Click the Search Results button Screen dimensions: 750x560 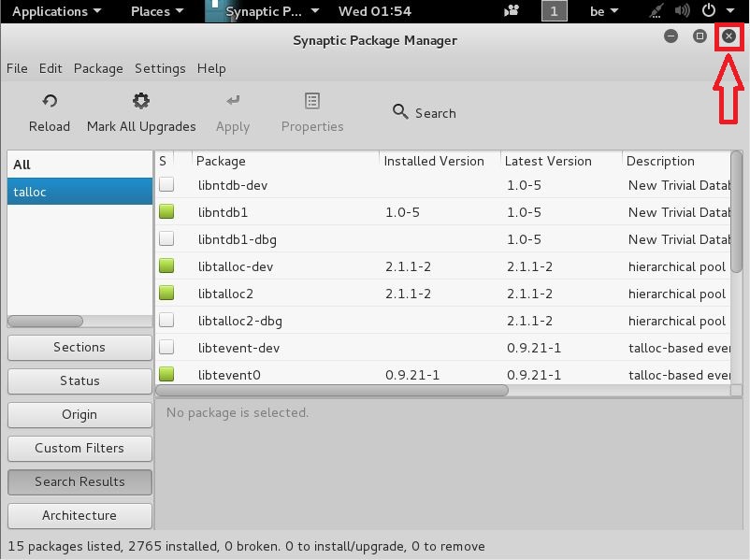(x=79, y=481)
